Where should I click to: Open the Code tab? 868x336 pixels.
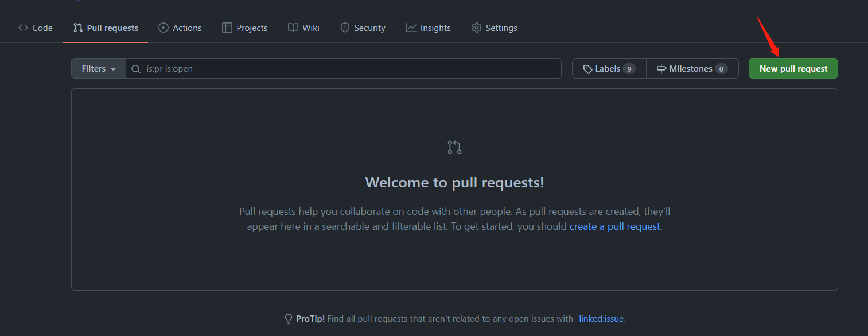pos(36,28)
